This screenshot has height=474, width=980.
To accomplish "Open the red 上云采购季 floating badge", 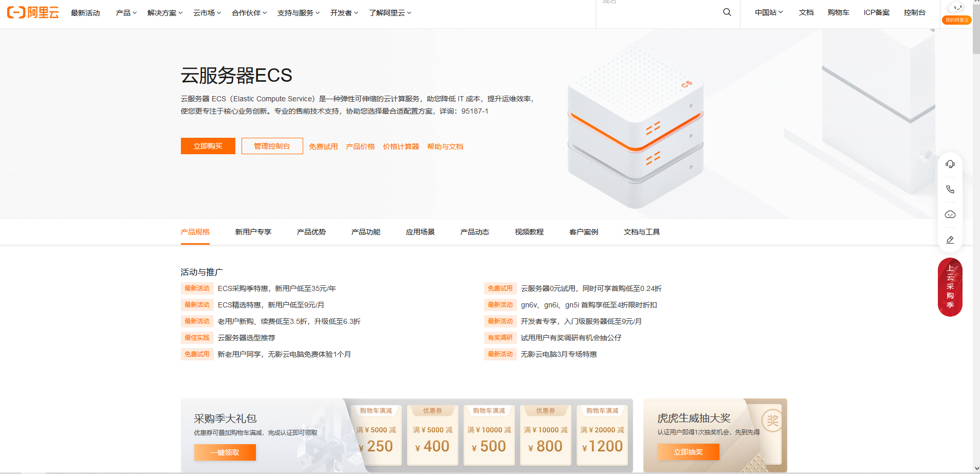I will [x=950, y=287].
